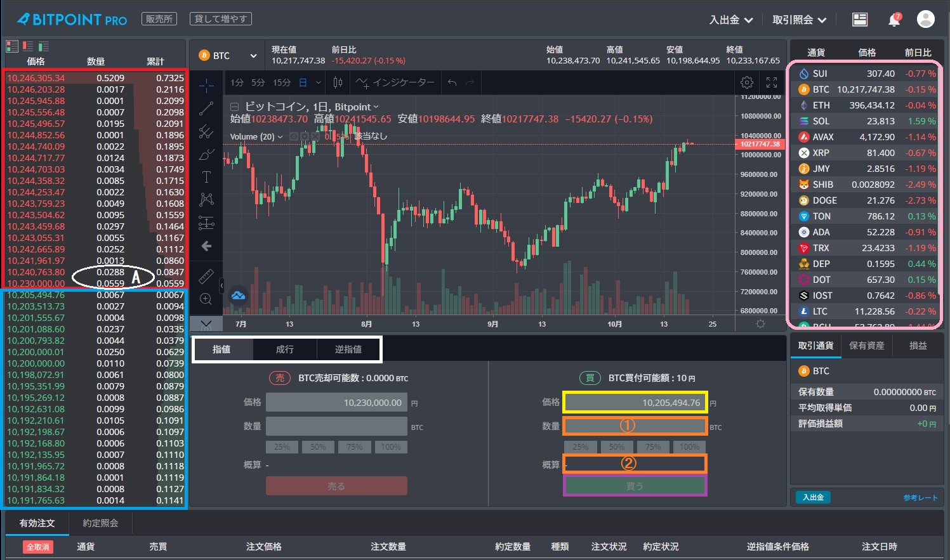Switch chart interval to 5分

point(258,82)
